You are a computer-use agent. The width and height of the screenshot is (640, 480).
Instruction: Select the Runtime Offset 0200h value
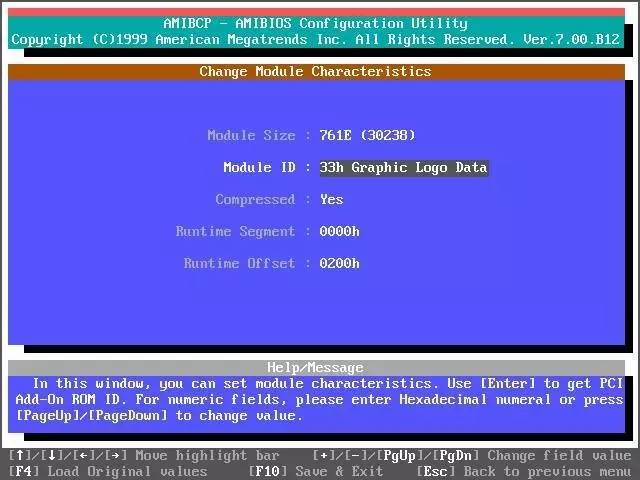(339, 264)
